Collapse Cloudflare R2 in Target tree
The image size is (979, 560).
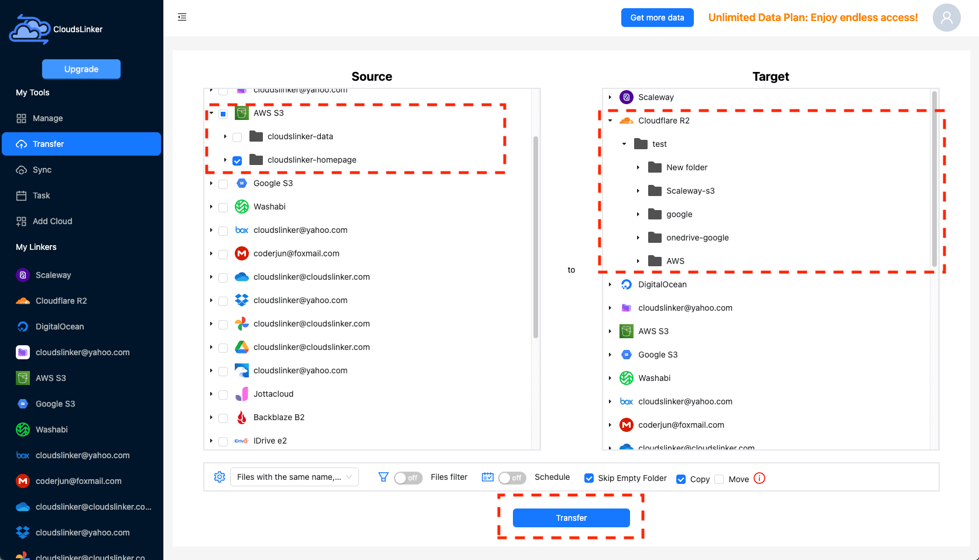point(610,121)
